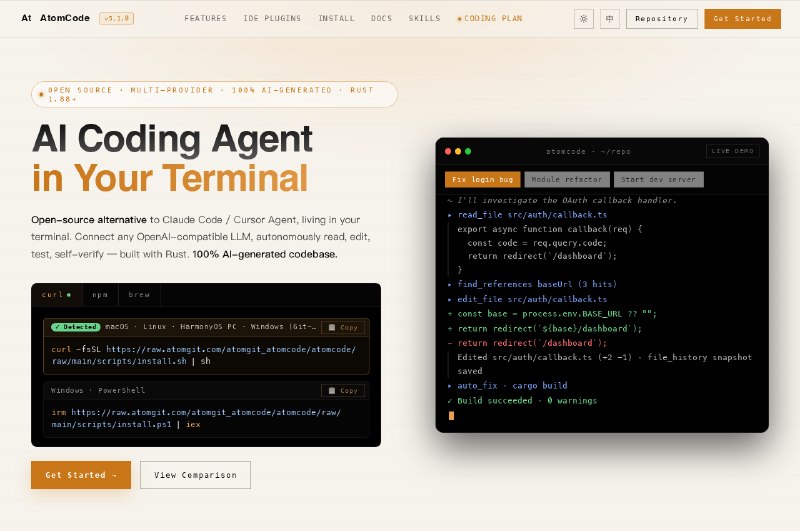800x531 pixels.
Task: Click 'Build succeeded · 0 warnings' line
Action: (x=522, y=401)
